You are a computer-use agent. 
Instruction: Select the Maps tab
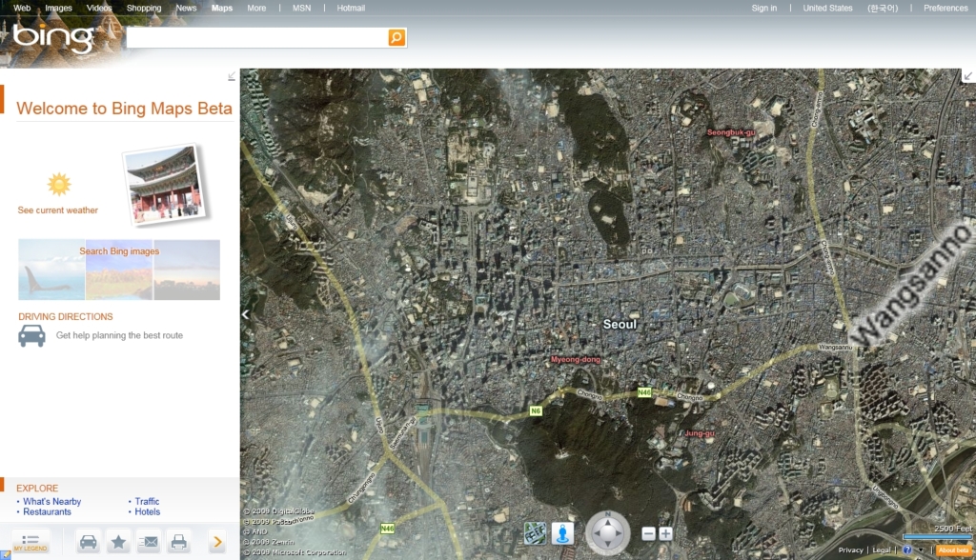(x=221, y=8)
